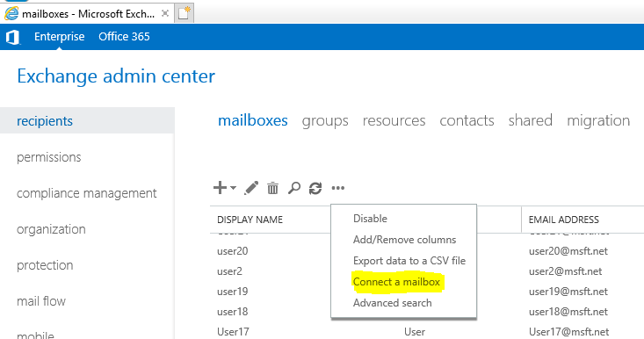Click the user2@msft.net email cell
The width and height of the screenshot is (644, 339).
point(565,271)
